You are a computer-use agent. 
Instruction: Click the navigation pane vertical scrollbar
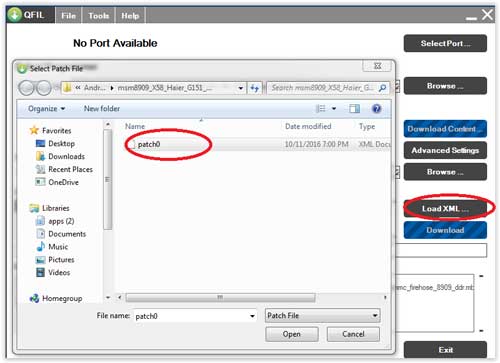(x=108, y=179)
